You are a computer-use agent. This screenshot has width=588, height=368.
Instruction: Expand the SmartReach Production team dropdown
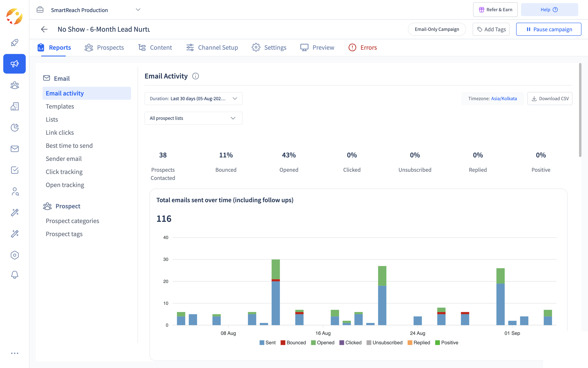[x=138, y=10]
